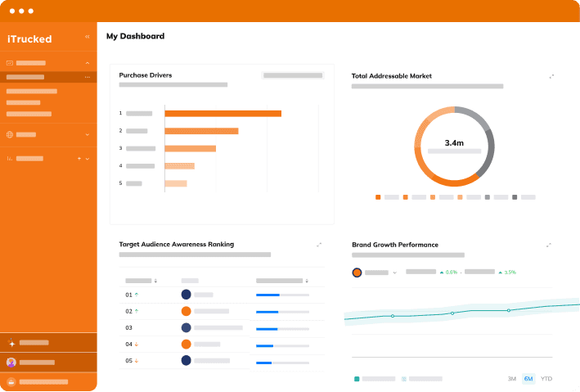Click the lighter gray legend swatch
This screenshot has width=580, height=392.
click(x=488, y=197)
